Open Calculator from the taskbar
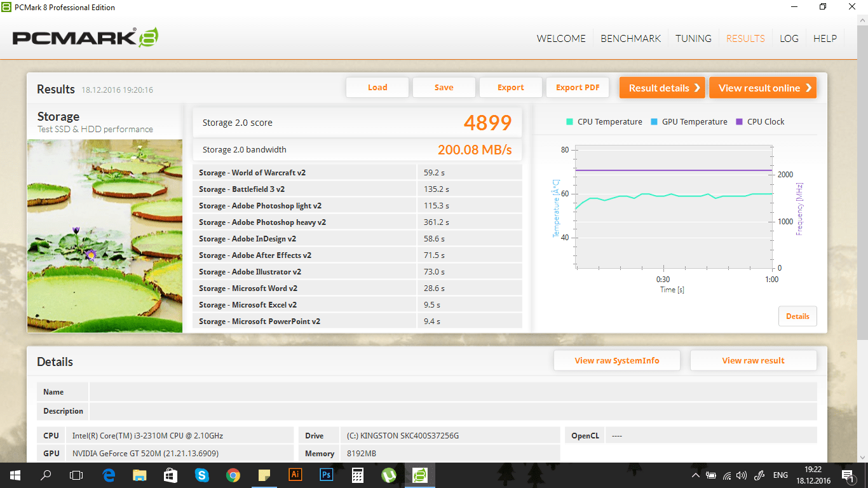The height and width of the screenshot is (488, 868). tap(357, 475)
